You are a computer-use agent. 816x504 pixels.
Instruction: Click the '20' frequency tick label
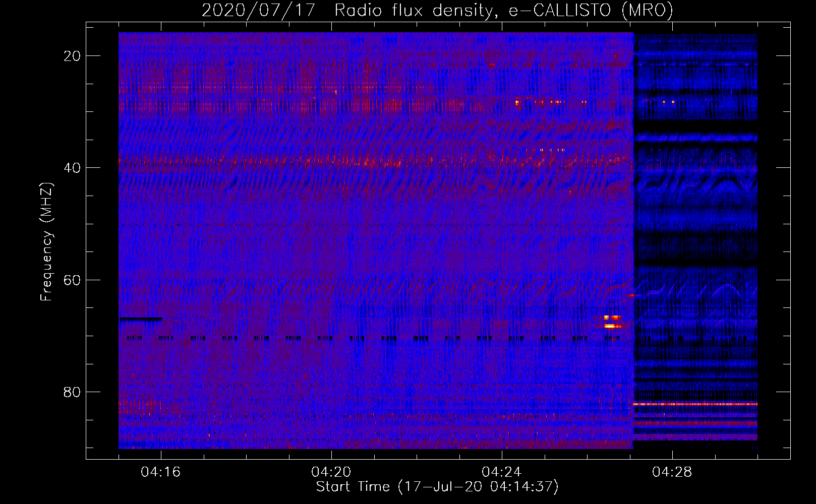click(x=72, y=56)
